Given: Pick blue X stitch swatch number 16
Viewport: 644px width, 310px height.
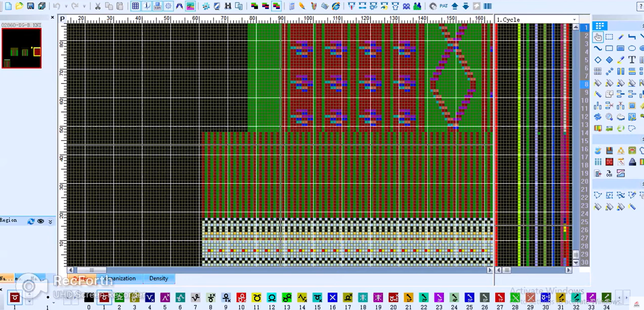Looking at the screenshot, I should pyautogui.click(x=333, y=298).
